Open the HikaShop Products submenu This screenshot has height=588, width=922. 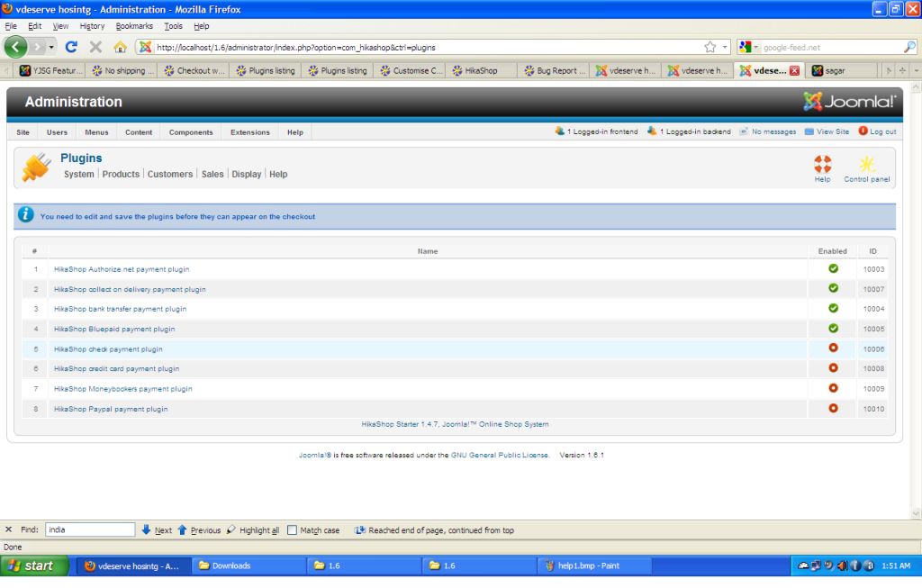pos(121,174)
